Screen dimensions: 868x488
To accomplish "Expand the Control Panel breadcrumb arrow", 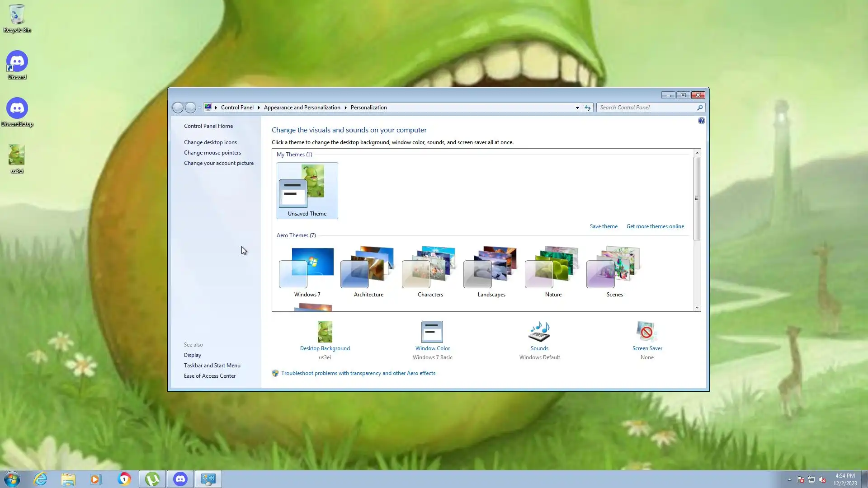I will (259, 108).
